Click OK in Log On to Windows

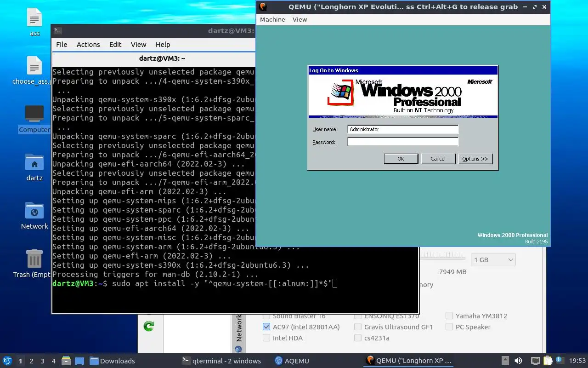(401, 159)
